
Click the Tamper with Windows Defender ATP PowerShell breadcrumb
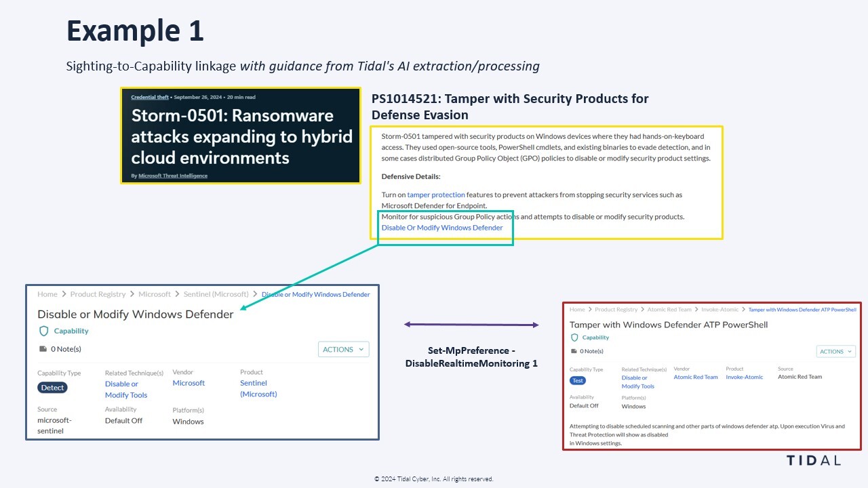[802, 310]
